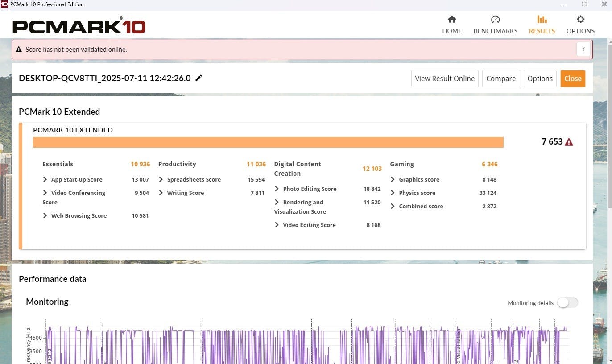Open the result Options button
The height and width of the screenshot is (364, 612).
(x=540, y=79)
